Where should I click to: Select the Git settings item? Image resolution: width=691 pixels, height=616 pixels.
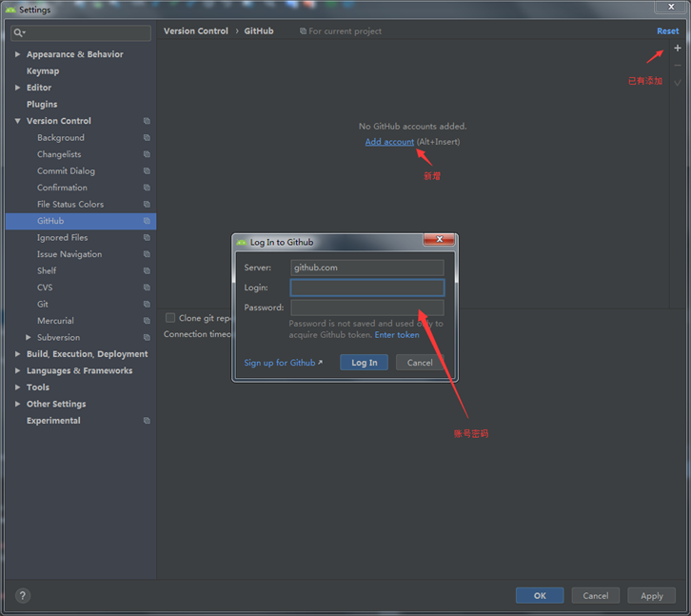point(43,305)
